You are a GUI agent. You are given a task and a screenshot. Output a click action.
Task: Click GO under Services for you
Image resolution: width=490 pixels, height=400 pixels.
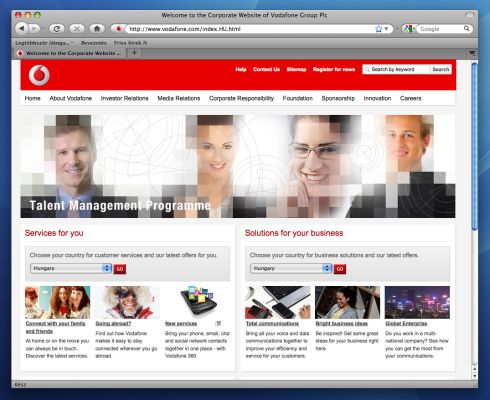click(120, 269)
